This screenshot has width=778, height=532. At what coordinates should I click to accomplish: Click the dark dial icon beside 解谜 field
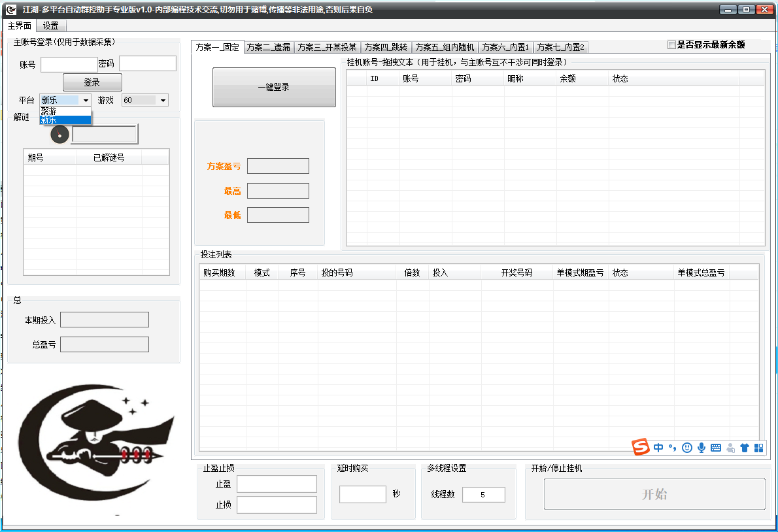(59, 134)
